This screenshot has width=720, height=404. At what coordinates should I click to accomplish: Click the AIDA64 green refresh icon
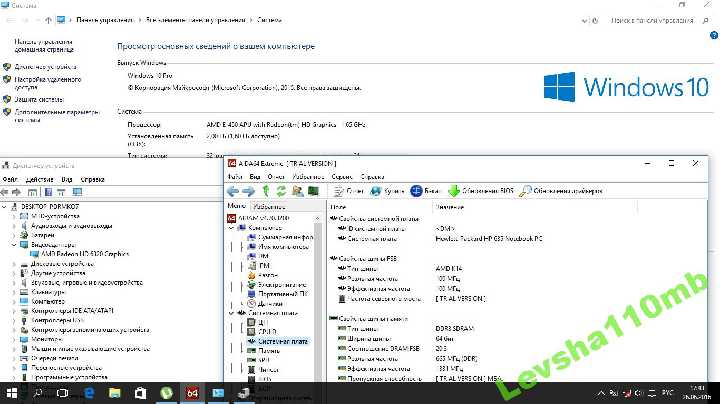coord(281,191)
